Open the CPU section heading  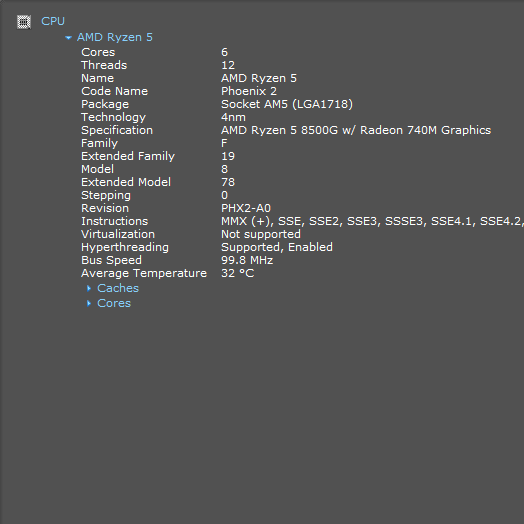pyautogui.click(x=53, y=21)
